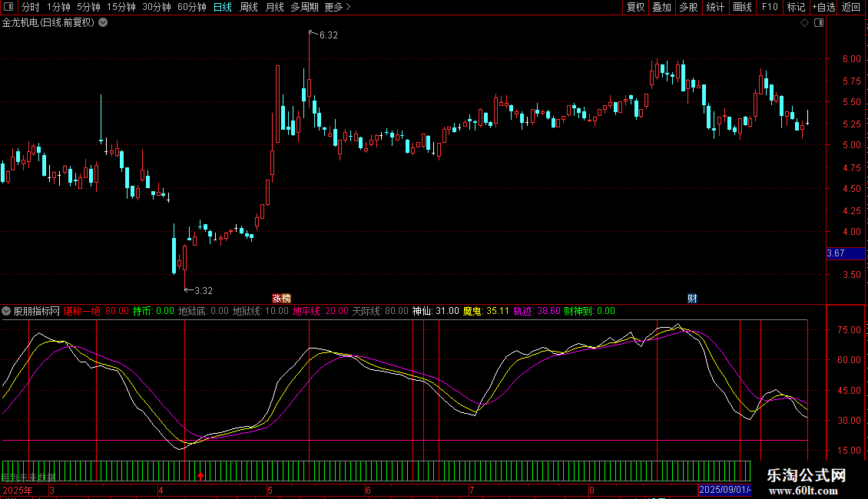Click the 涨榜 tag icon below the chart
This screenshot has height=499, width=868.
pos(282,298)
